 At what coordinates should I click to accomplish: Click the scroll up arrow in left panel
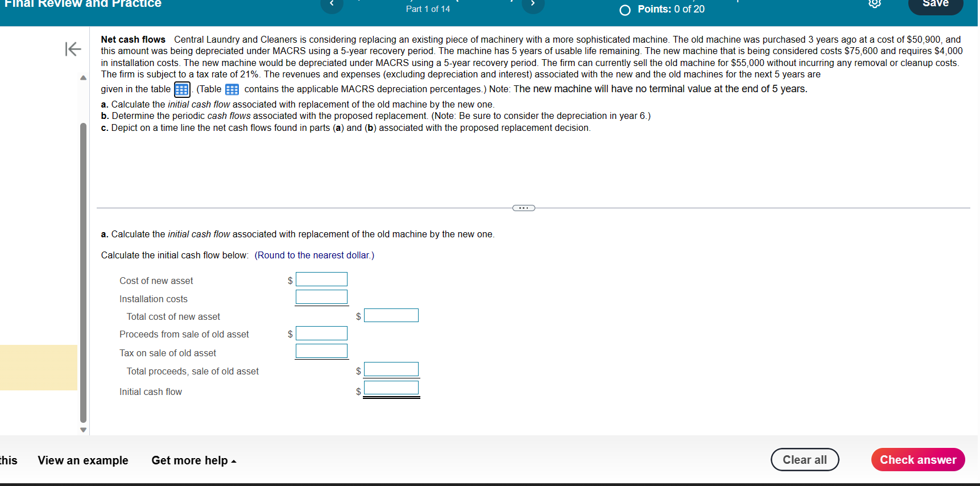[x=84, y=78]
